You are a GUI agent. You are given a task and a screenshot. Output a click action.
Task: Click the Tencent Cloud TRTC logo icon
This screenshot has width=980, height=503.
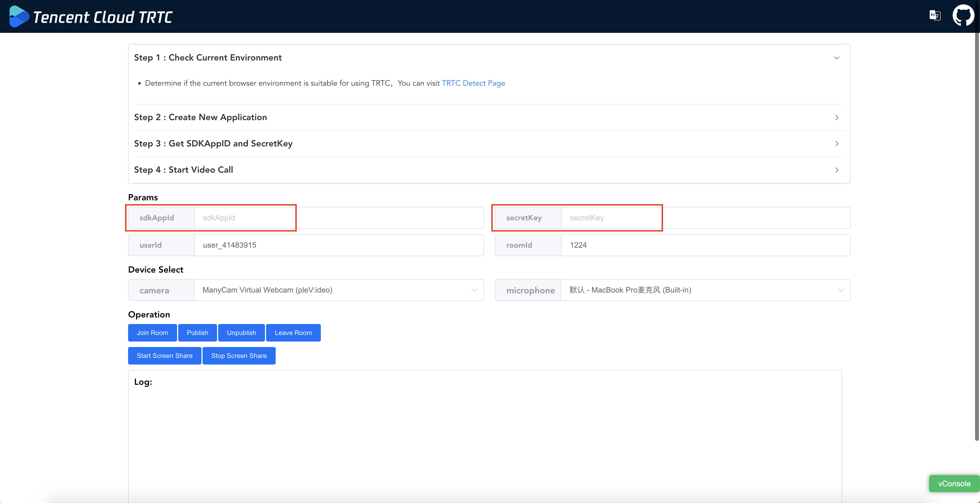19,16
